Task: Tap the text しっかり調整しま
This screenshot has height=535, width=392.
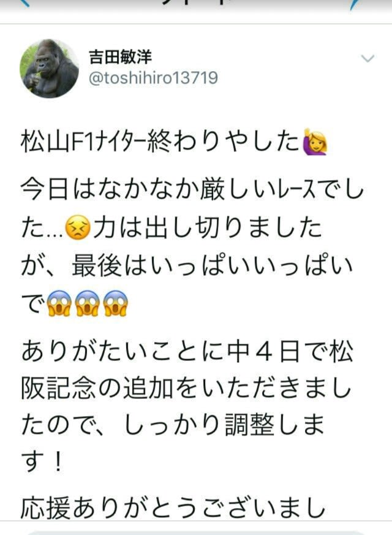Action: [x=224, y=425]
